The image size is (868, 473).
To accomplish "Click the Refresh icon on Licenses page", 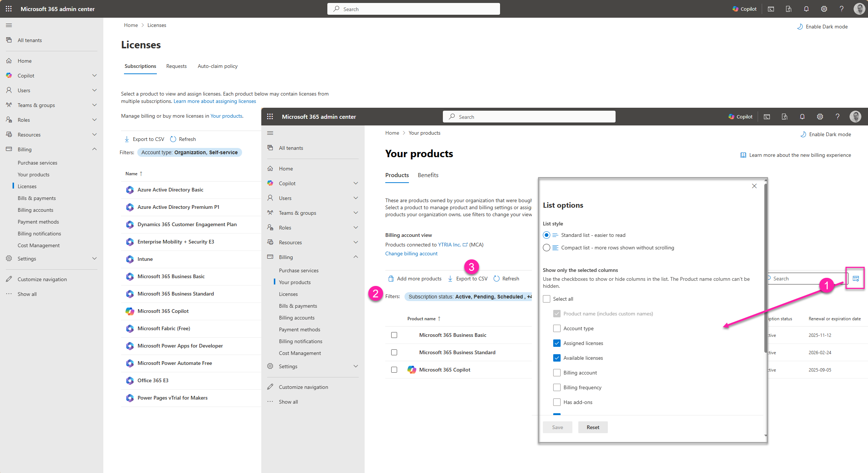I will 173,139.
